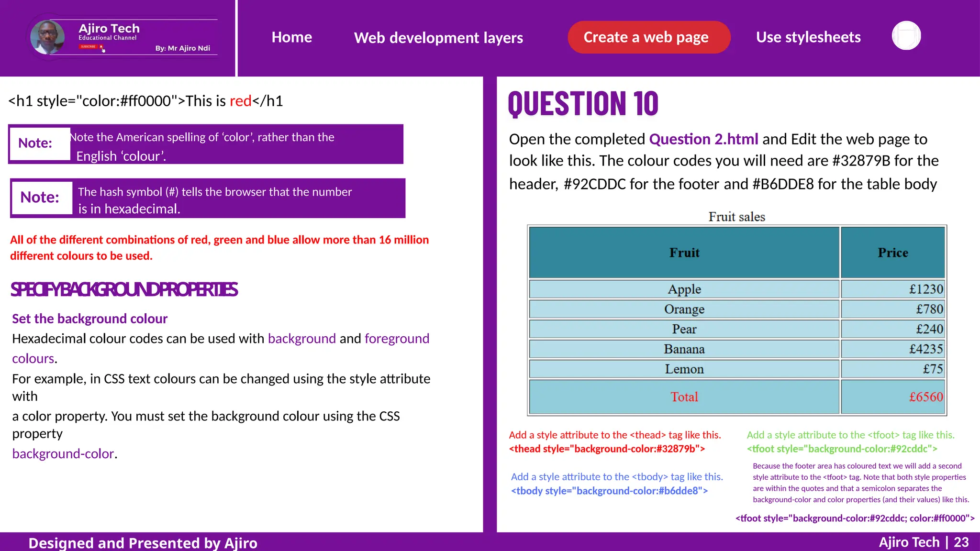The height and width of the screenshot is (551, 980).
Task: Click the red word in h1 example
Action: point(240,101)
